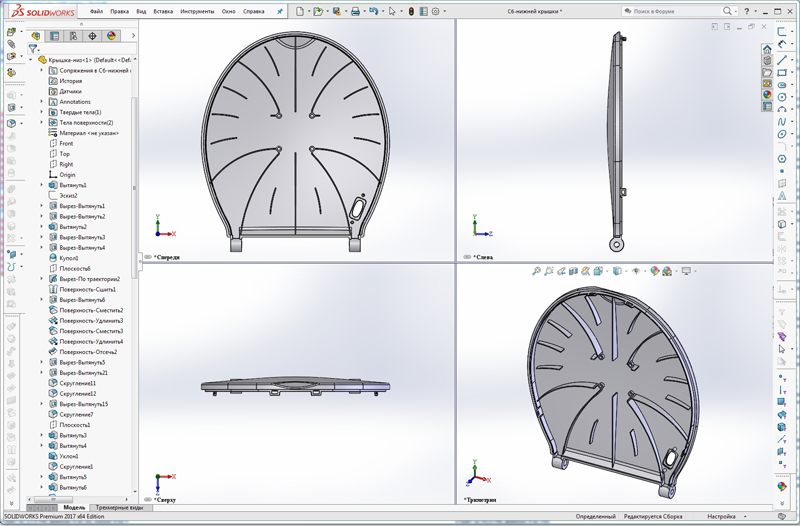
Task: Pin the menu bar with the pushpin
Action: tap(280, 11)
